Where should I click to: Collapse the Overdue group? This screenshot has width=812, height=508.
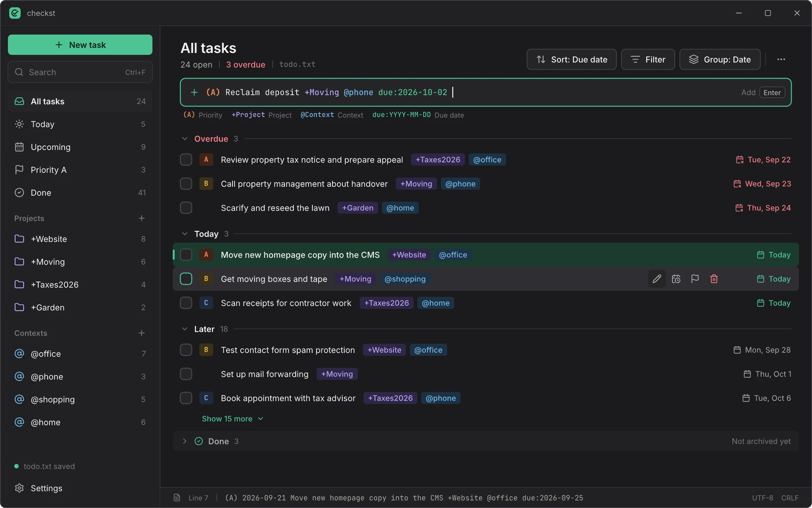coord(184,139)
